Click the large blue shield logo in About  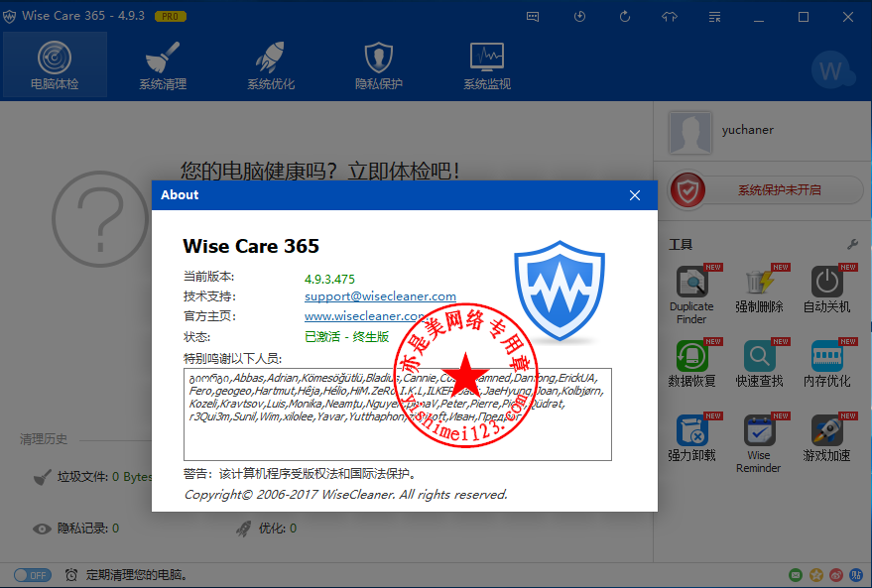click(x=560, y=291)
